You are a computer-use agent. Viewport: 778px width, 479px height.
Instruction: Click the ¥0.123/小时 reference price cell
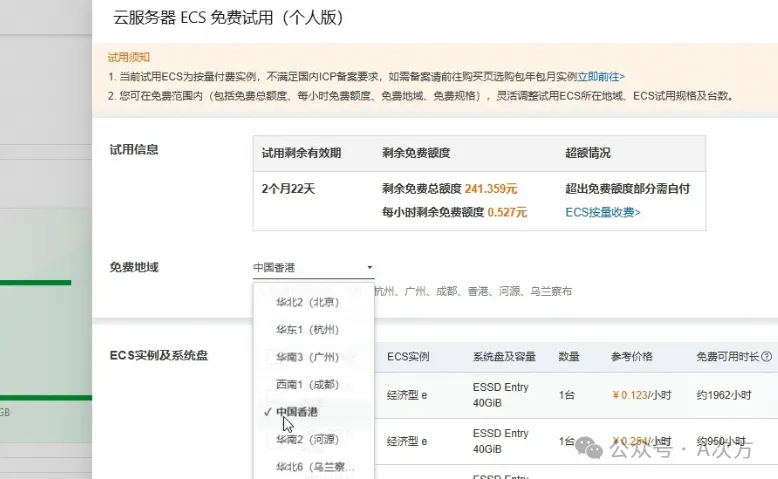pos(642,395)
